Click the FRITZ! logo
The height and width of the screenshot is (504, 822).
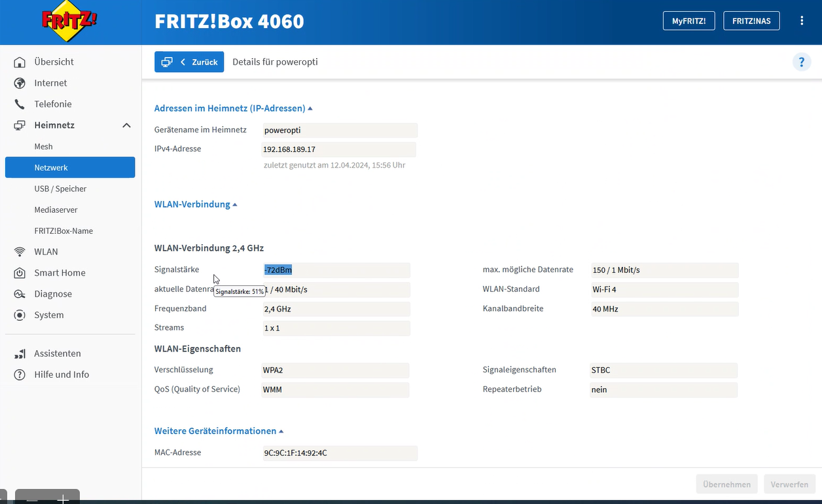pos(70,22)
